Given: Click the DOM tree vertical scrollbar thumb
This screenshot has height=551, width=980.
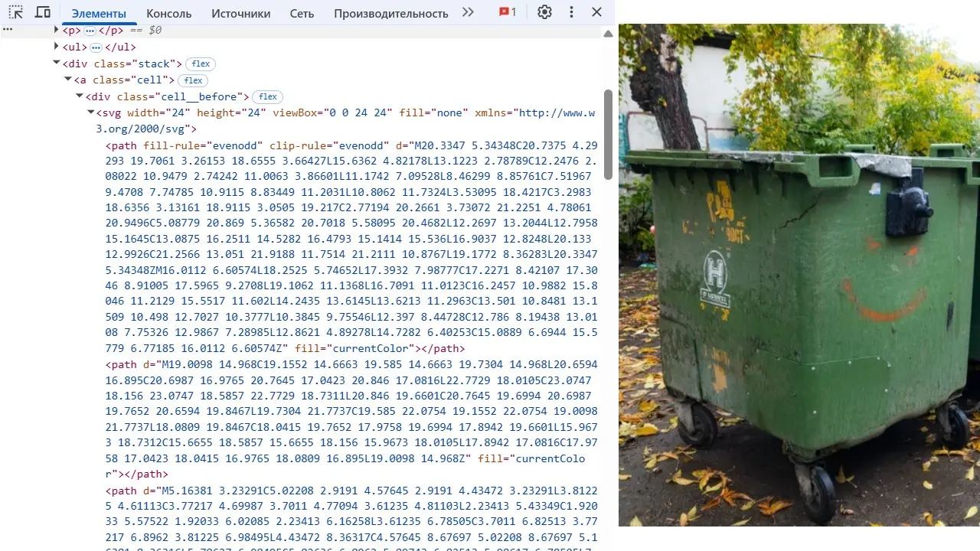Looking at the screenshot, I should pyautogui.click(x=609, y=135).
